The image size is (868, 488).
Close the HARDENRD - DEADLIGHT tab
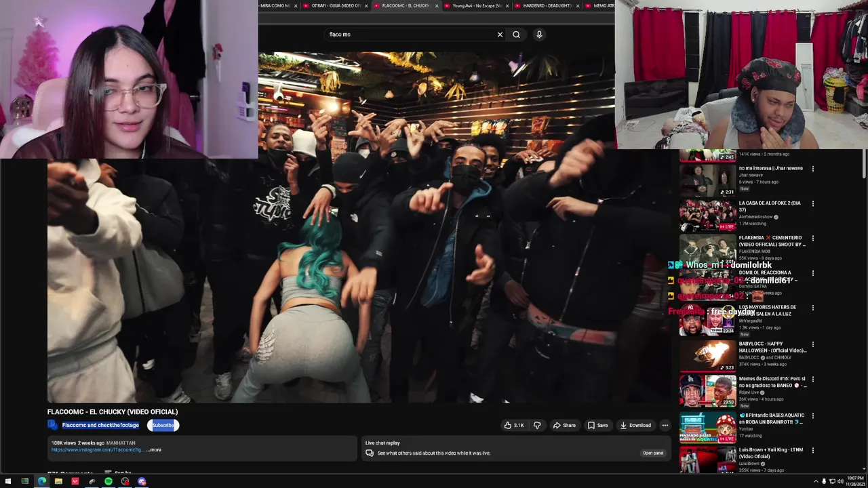[577, 5]
